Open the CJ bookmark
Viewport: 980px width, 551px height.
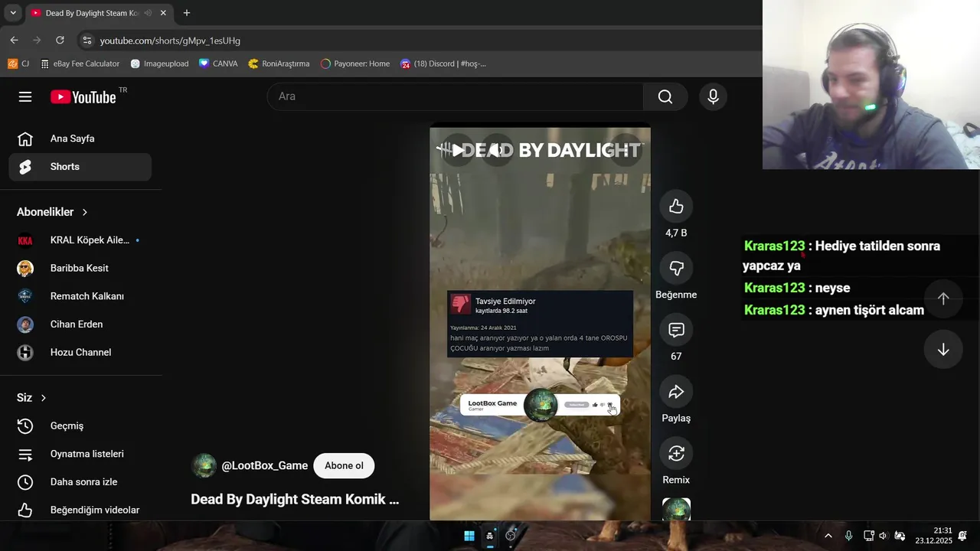point(18,64)
